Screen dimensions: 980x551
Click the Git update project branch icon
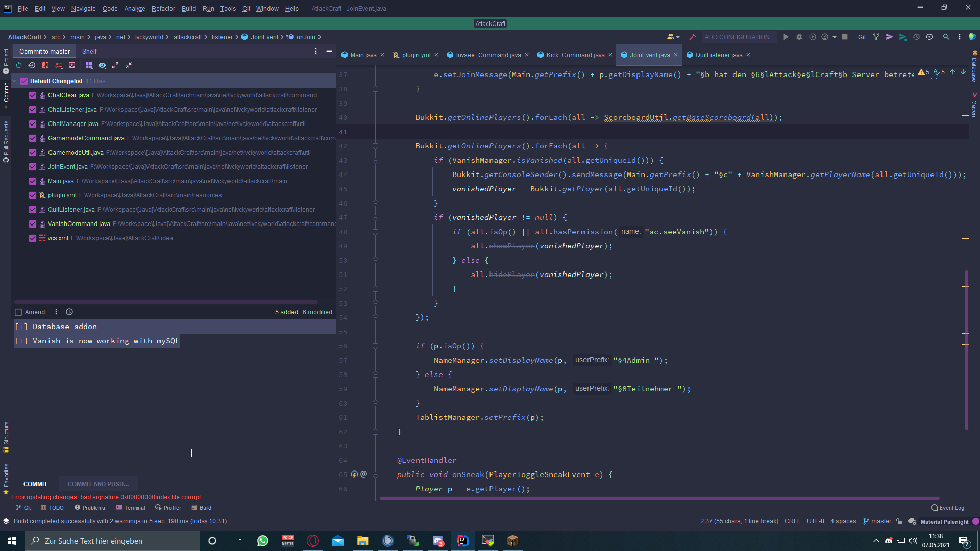[876, 37]
